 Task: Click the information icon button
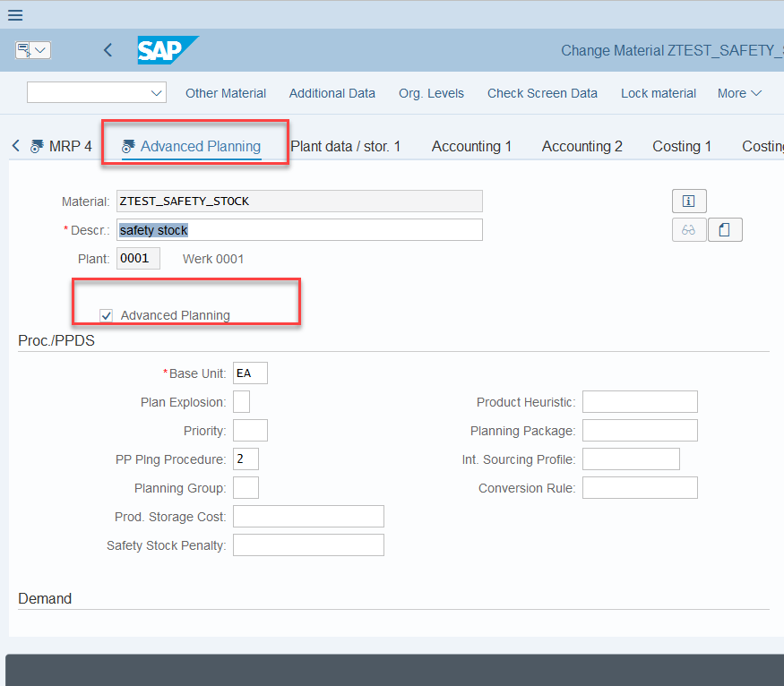pos(689,202)
